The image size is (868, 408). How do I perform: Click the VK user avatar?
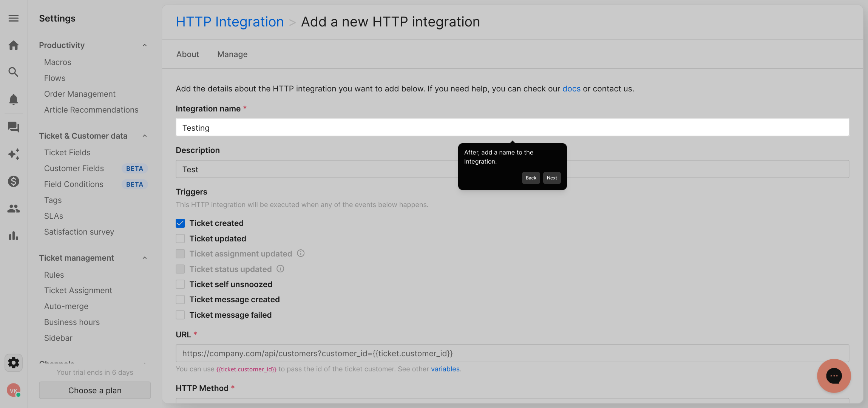click(14, 390)
